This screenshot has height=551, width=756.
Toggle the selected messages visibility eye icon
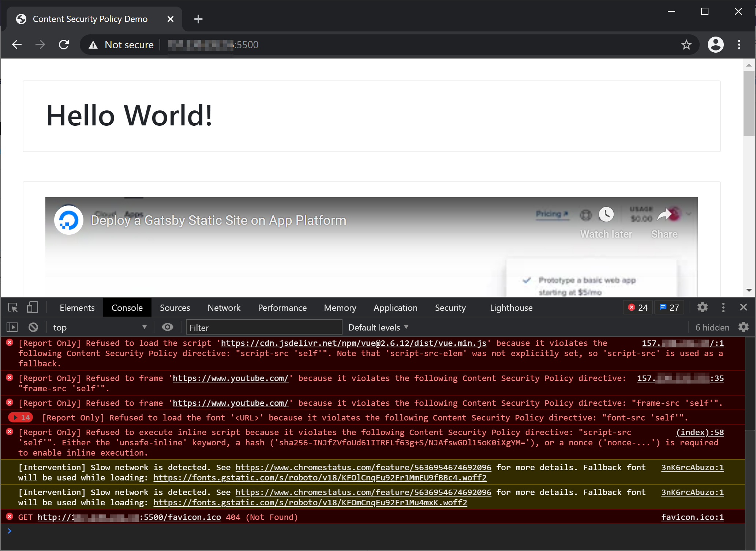click(166, 327)
